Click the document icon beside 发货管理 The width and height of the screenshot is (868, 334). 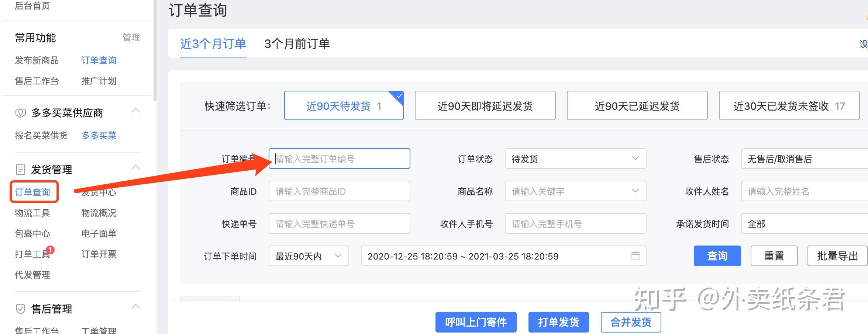point(21,169)
